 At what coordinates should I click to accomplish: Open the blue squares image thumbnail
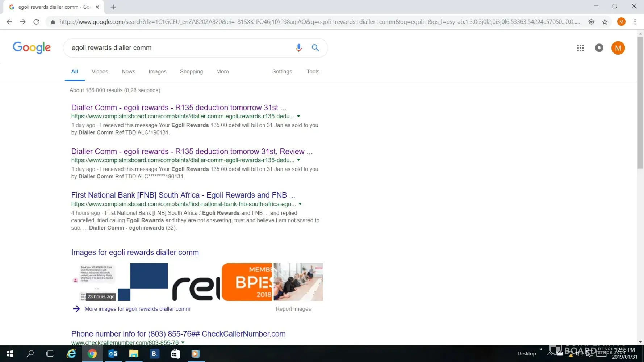tap(143, 282)
